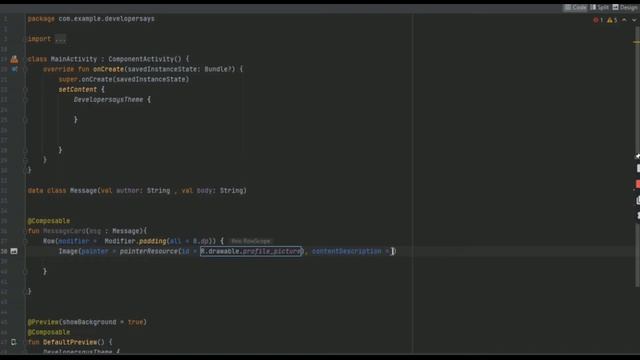Click the @Composable annotation above MessageCard

click(x=49, y=221)
